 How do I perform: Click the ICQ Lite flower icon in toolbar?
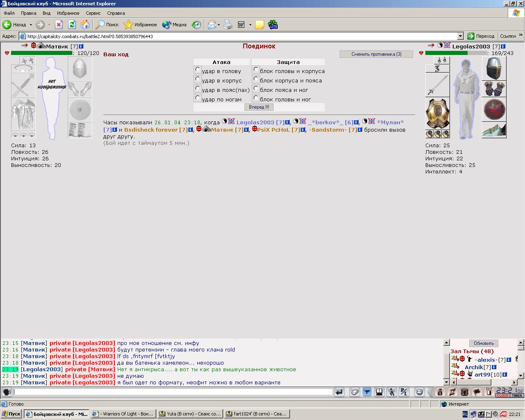click(x=273, y=25)
